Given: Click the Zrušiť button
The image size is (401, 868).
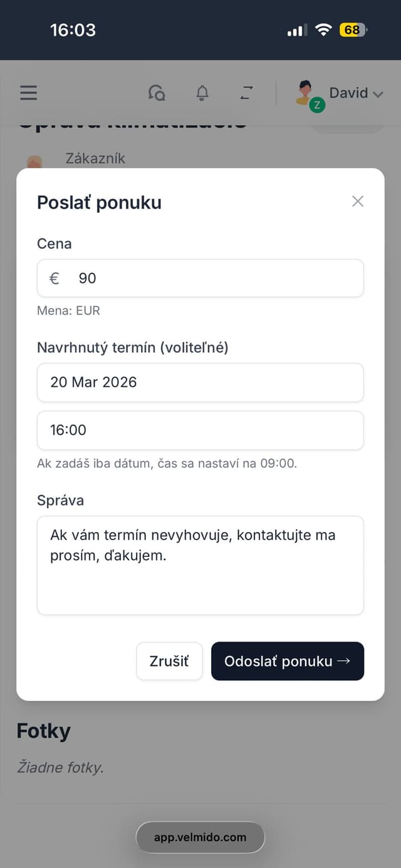Looking at the screenshot, I should 169,661.
